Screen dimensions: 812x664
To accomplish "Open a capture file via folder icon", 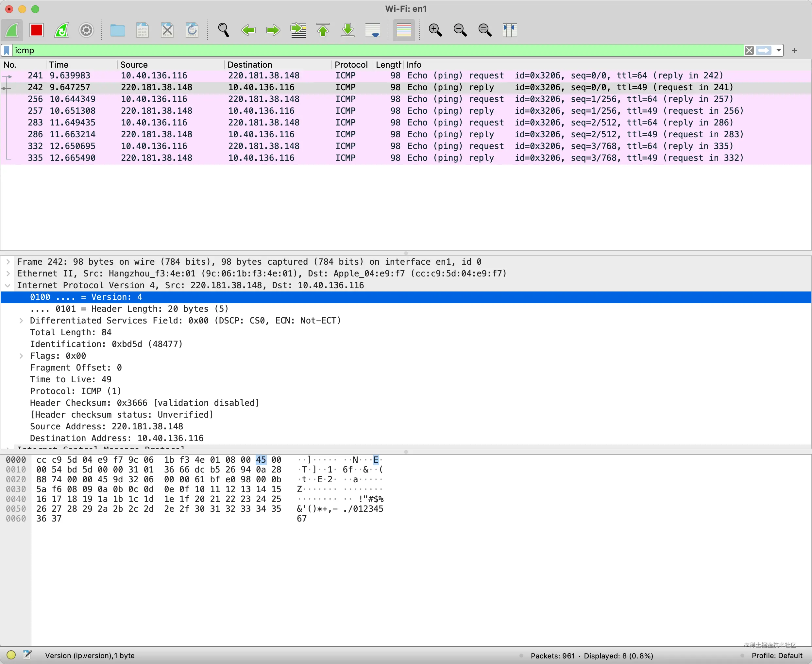I will click(x=117, y=30).
